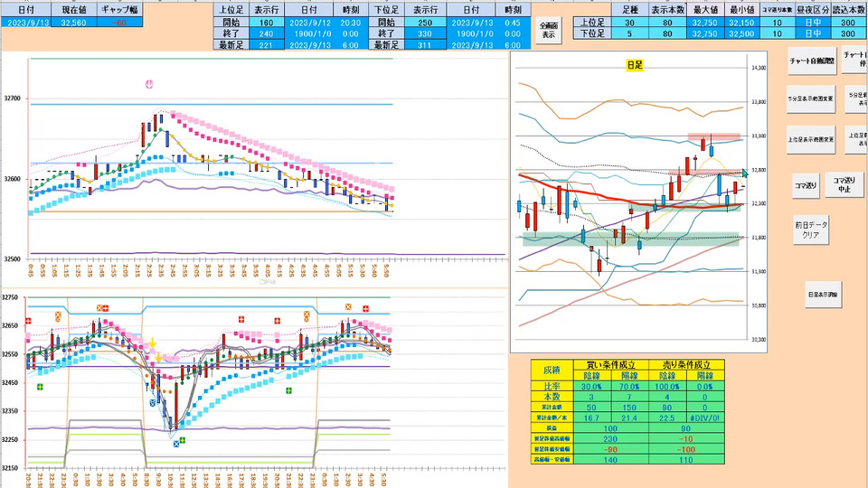
Task: Click the pink circle marker in the 5-minute chart
Action: (x=149, y=84)
